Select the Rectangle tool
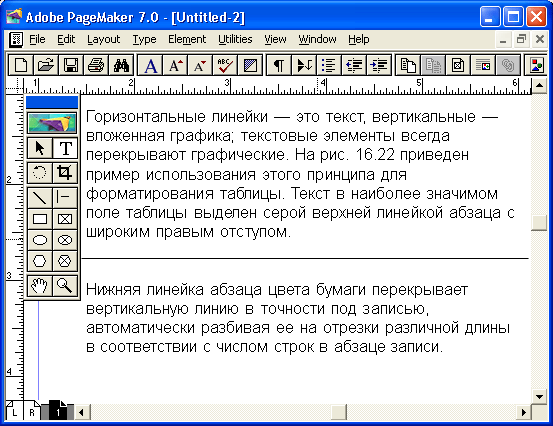This screenshot has height=426, width=553. point(40,219)
